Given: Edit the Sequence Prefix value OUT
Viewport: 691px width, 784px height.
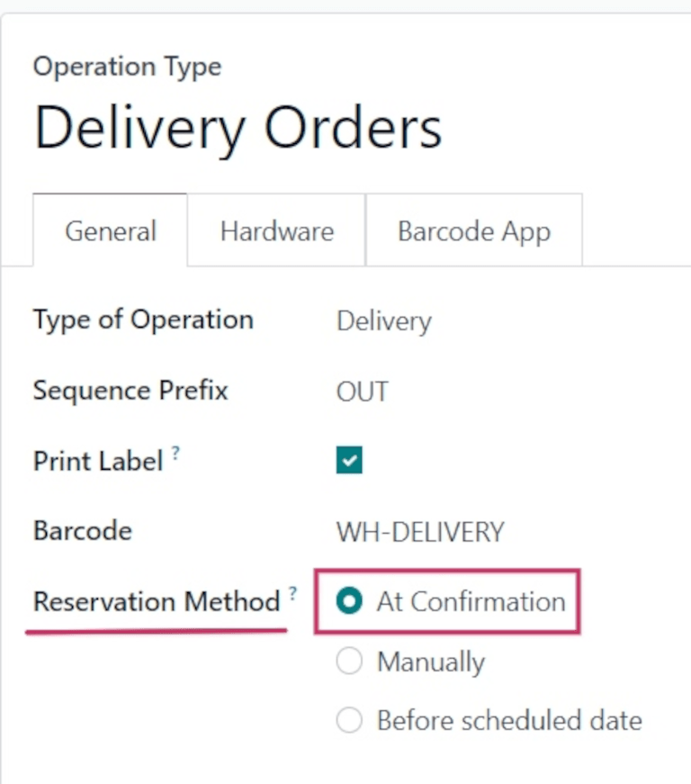Looking at the screenshot, I should tap(363, 391).
